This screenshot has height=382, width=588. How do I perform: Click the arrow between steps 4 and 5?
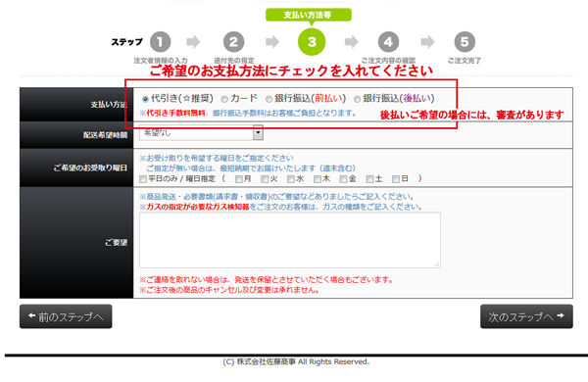point(428,41)
